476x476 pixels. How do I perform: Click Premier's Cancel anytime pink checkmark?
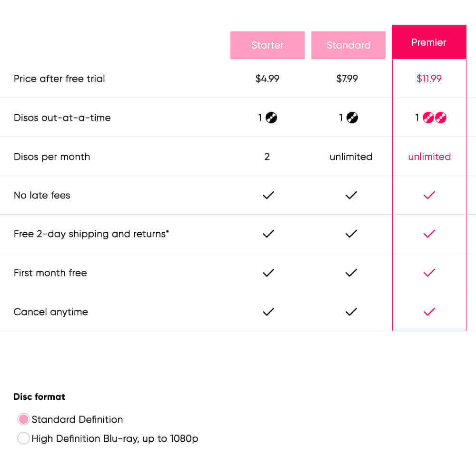[x=429, y=311]
